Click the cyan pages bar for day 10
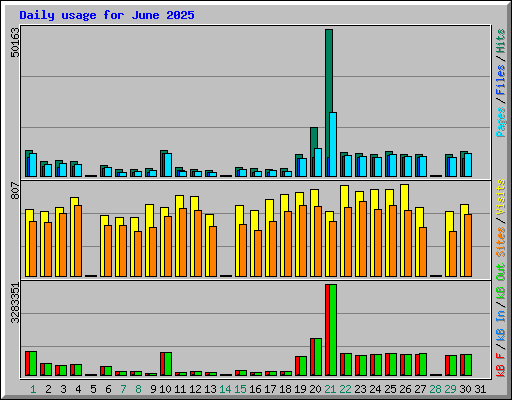 click(168, 165)
